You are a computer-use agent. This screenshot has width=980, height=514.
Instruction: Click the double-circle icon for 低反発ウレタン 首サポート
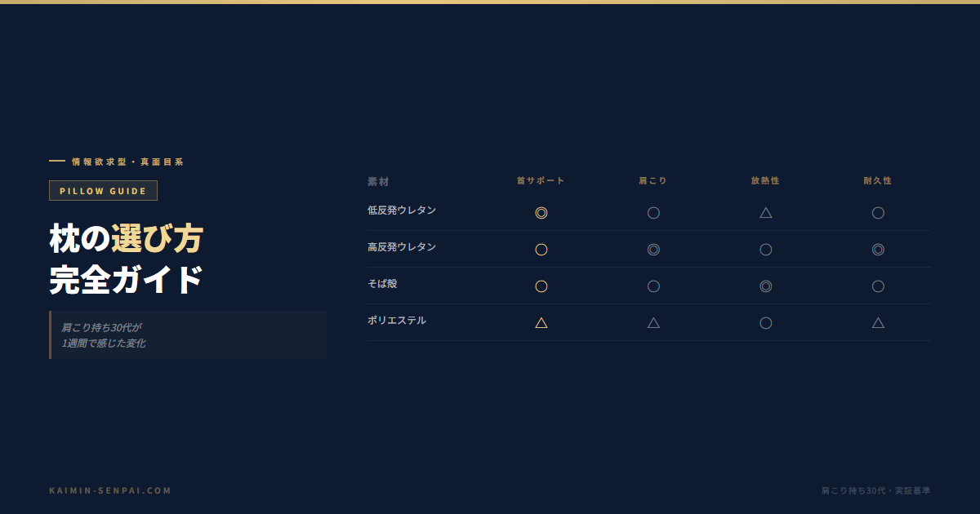click(x=541, y=213)
